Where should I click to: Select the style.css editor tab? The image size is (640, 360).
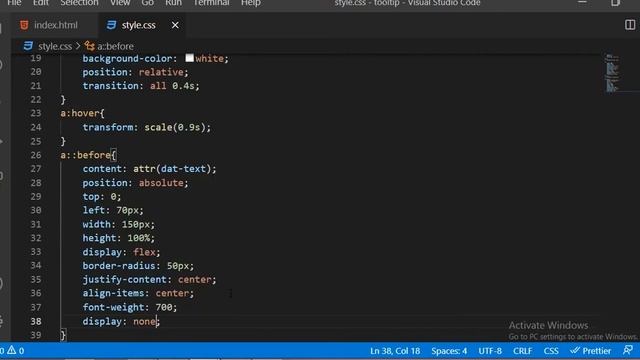click(138, 25)
